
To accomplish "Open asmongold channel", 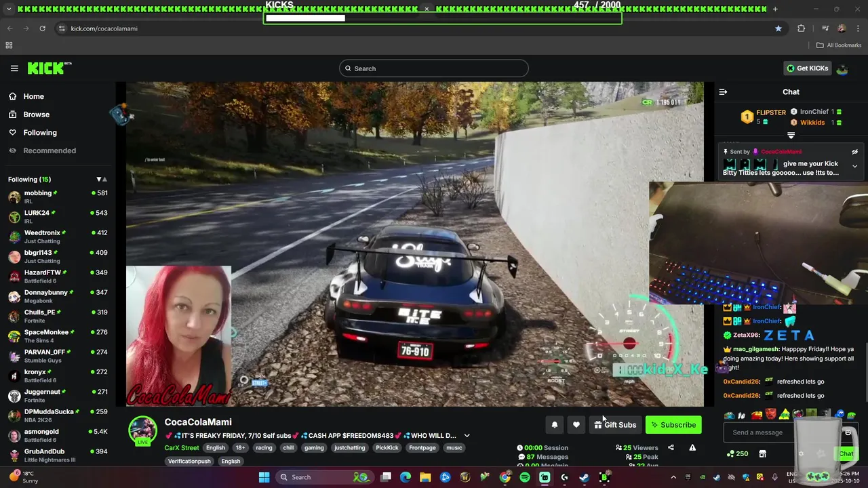I will [58, 435].
